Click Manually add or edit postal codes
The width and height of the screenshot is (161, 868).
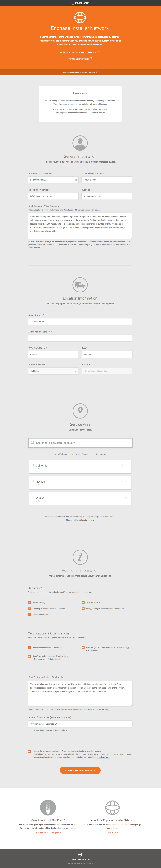(80, 520)
